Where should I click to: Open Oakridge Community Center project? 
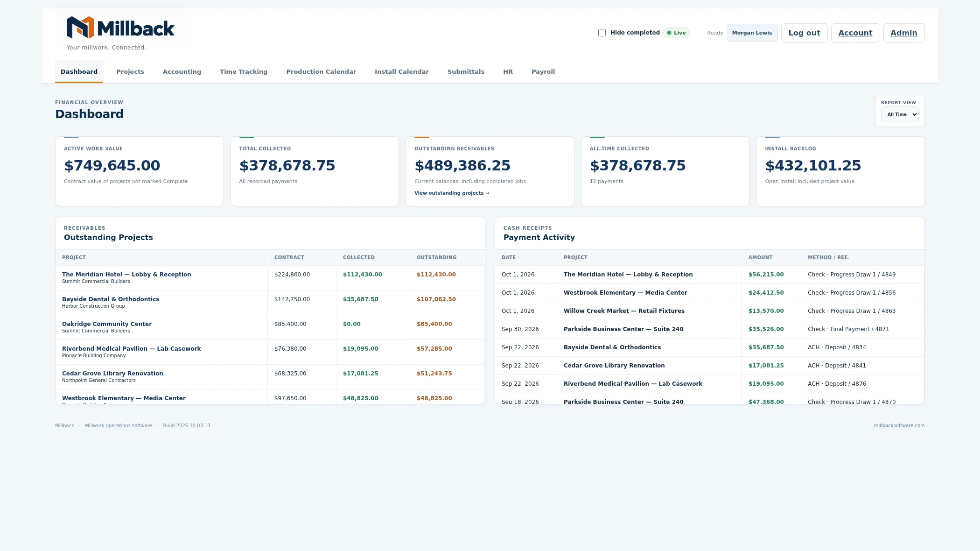click(270, 327)
